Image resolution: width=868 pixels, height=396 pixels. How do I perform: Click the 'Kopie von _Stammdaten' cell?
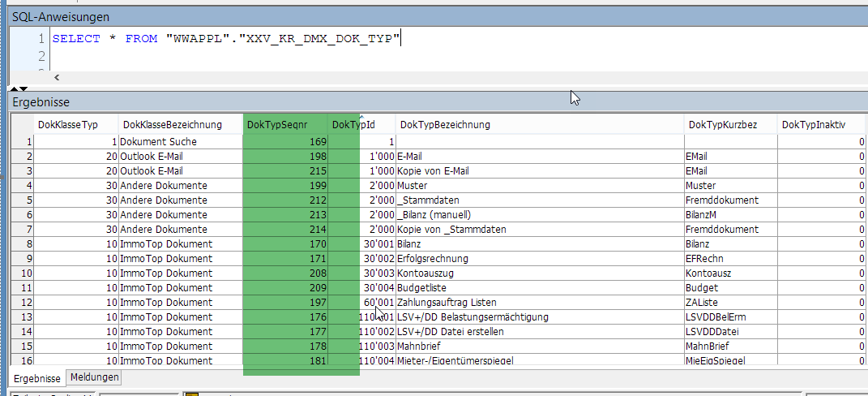coord(540,230)
